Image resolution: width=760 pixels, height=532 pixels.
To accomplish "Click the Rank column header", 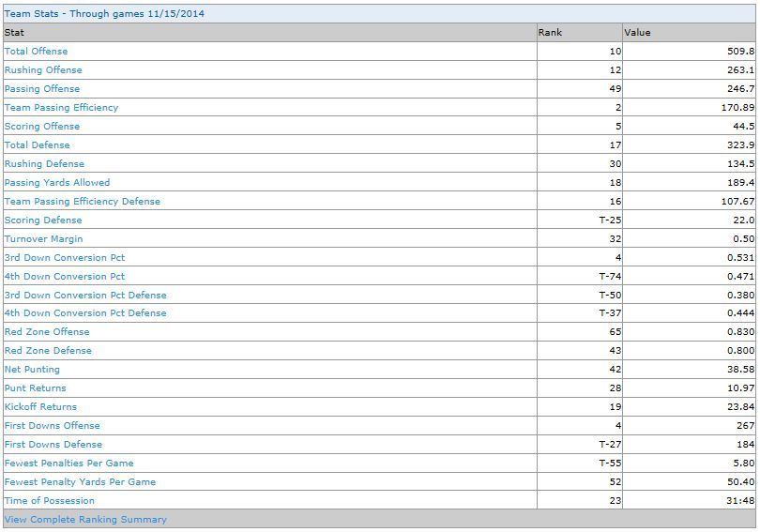I will coord(580,33).
